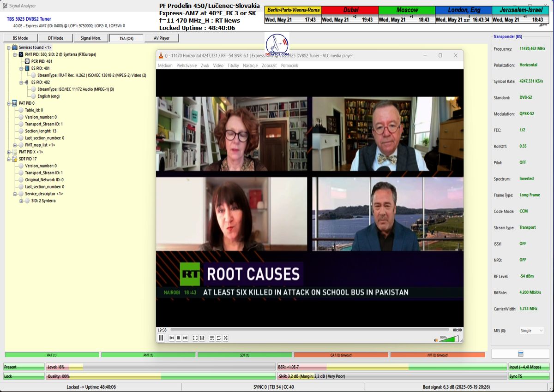Mute audio via VLC speaker icon
Screen dimensions: 554x392
pos(435,340)
